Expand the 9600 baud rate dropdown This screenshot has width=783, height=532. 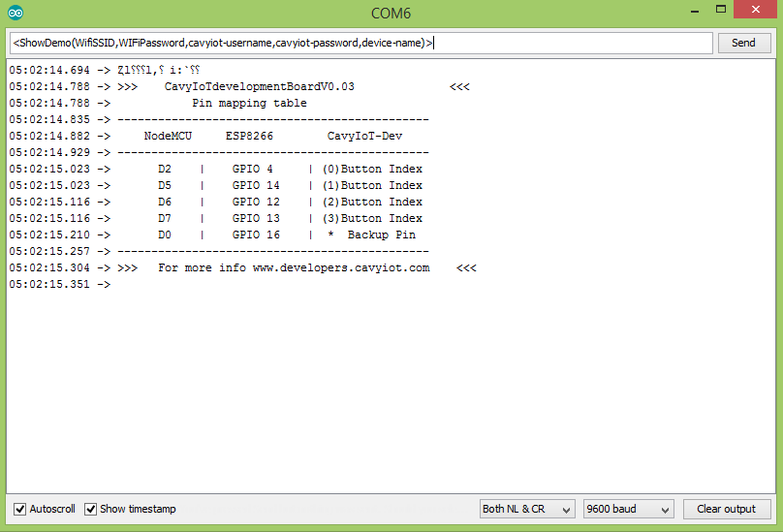tap(628, 509)
